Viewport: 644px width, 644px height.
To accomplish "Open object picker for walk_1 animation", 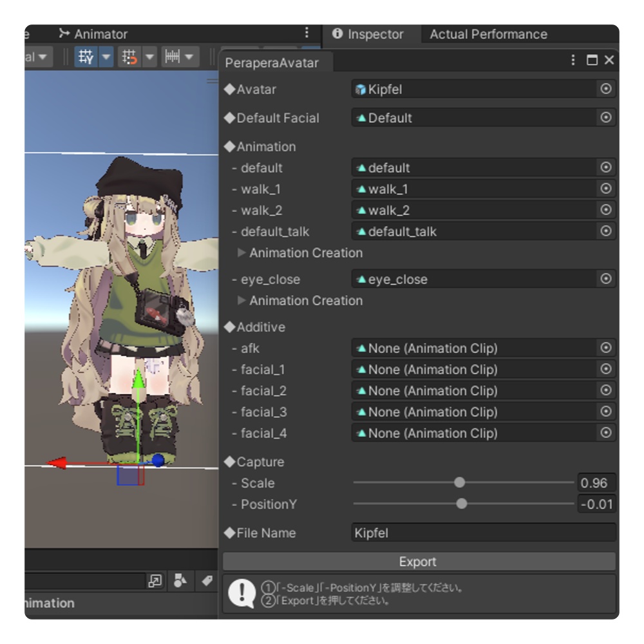I will tap(606, 189).
